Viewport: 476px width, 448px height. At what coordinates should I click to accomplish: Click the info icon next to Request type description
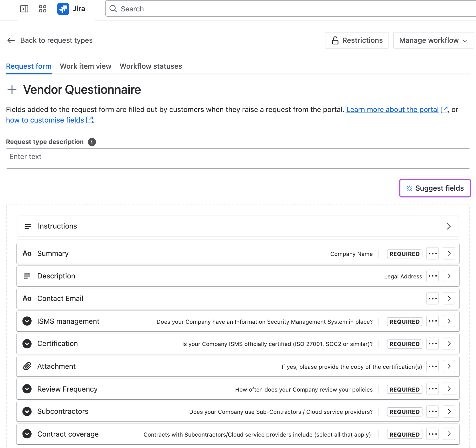[92, 142]
